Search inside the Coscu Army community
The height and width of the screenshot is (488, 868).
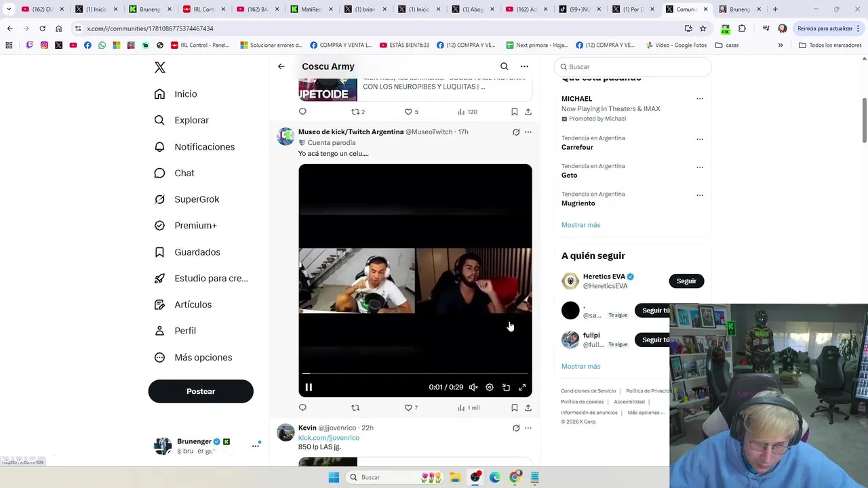504,66
